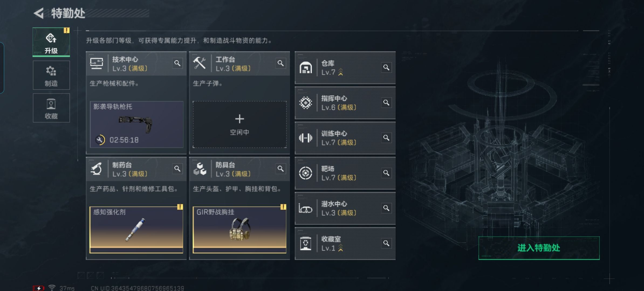Screen dimensions: 644x291
Task: Upgrade 收藏室 via its yellow chevron arrows
Action: [x=341, y=248]
